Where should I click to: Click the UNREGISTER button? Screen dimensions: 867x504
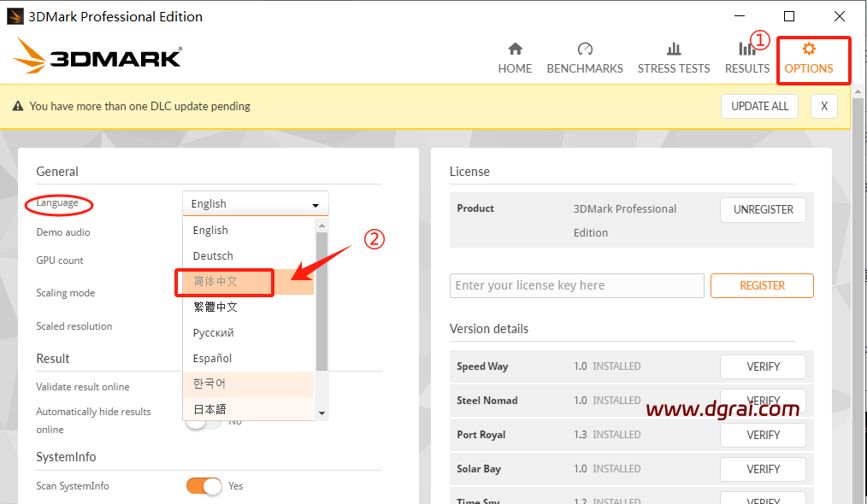coord(763,210)
